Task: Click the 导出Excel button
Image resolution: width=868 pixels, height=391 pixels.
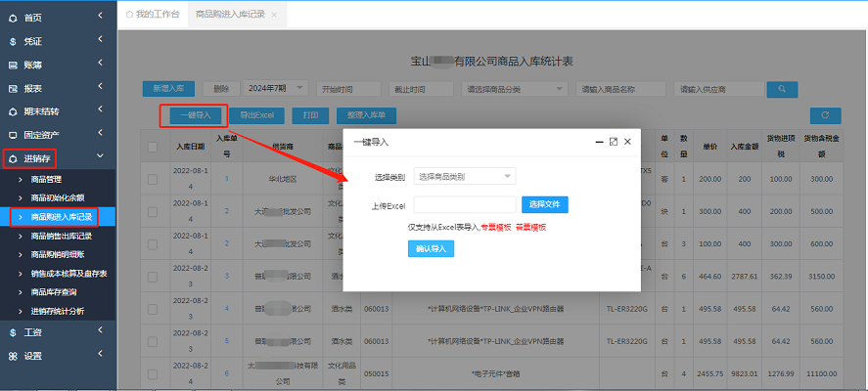Action: 256,115
